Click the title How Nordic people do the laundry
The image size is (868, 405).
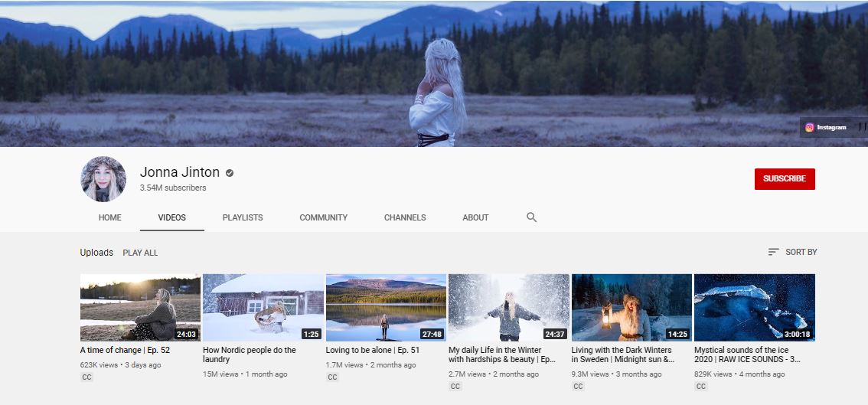click(x=249, y=354)
